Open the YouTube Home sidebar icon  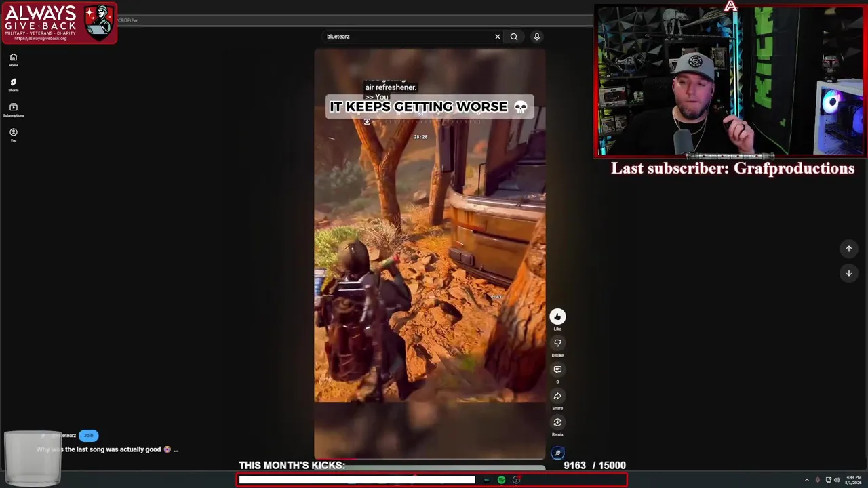(13, 60)
